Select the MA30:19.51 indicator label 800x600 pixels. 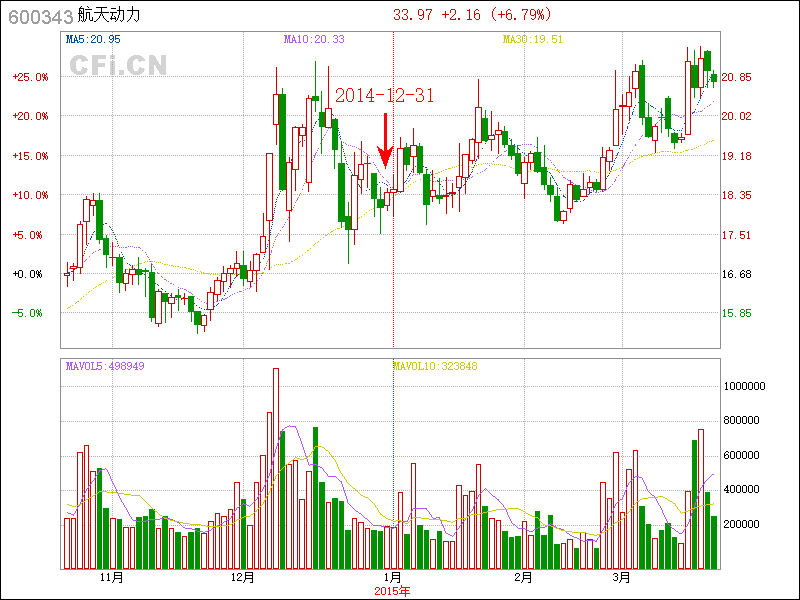click(x=532, y=39)
